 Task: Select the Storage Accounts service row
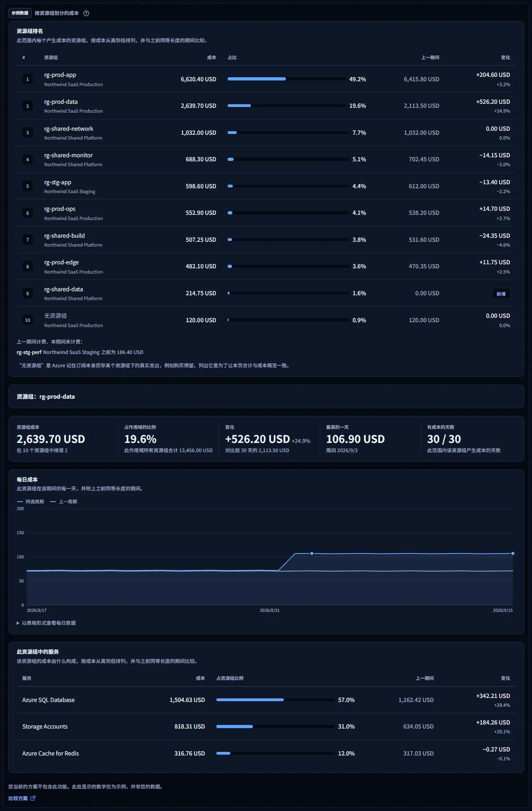click(266, 727)
